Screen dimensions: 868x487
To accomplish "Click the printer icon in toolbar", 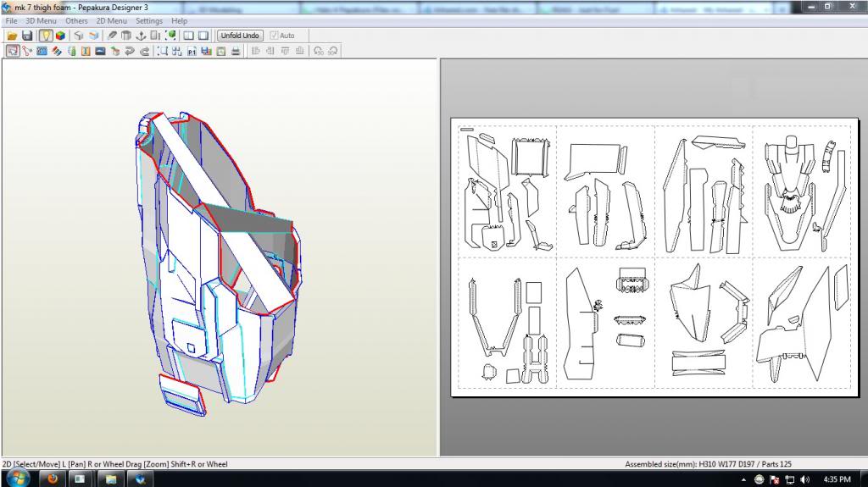I will pos(235,51).
